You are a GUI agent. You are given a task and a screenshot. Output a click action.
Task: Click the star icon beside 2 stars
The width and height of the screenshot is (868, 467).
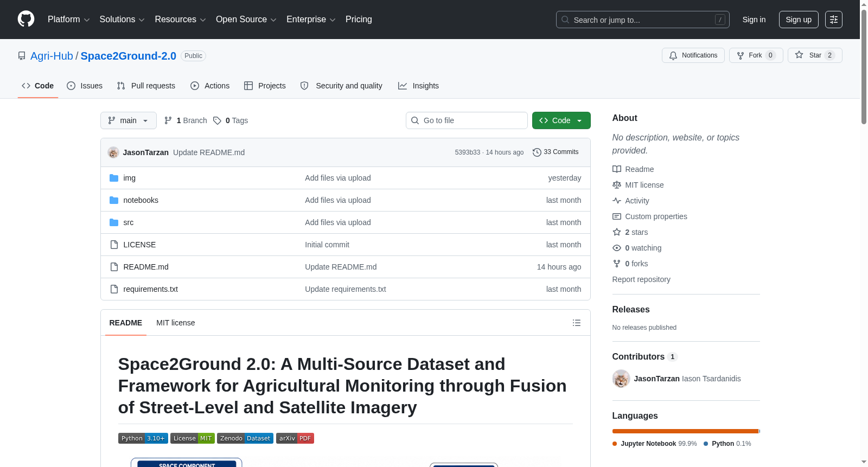click(x=617, y=232)
